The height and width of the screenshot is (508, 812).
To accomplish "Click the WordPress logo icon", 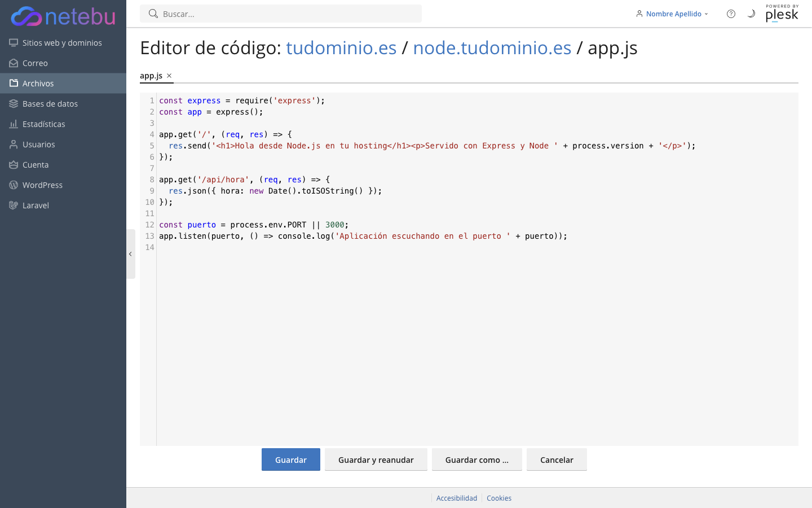I will coord(14,185).
